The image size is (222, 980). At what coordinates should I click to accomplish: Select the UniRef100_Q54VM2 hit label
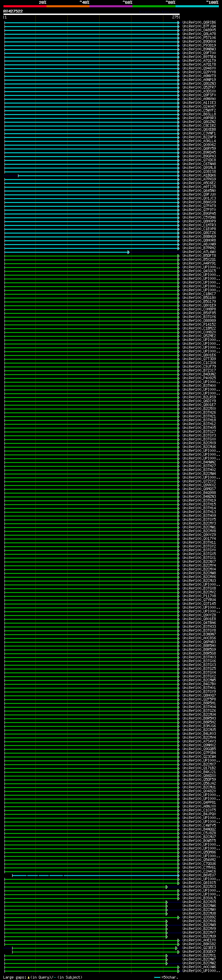[199, 860]
